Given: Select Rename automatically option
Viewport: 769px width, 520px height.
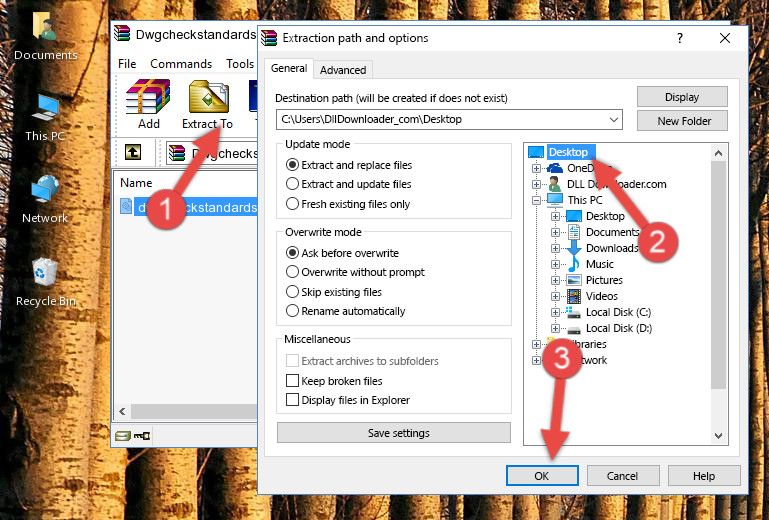Looking at the screenshot, I should [292, 311].
